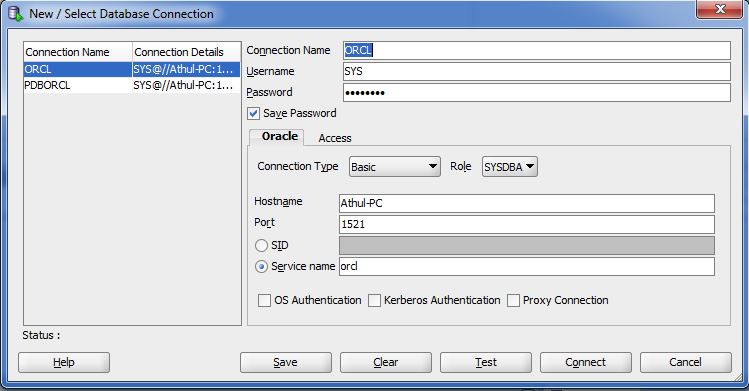This screenshot has height=391, width=749.
Task: Enable OS Authentication checkbox
Action: tap(264, 300)
